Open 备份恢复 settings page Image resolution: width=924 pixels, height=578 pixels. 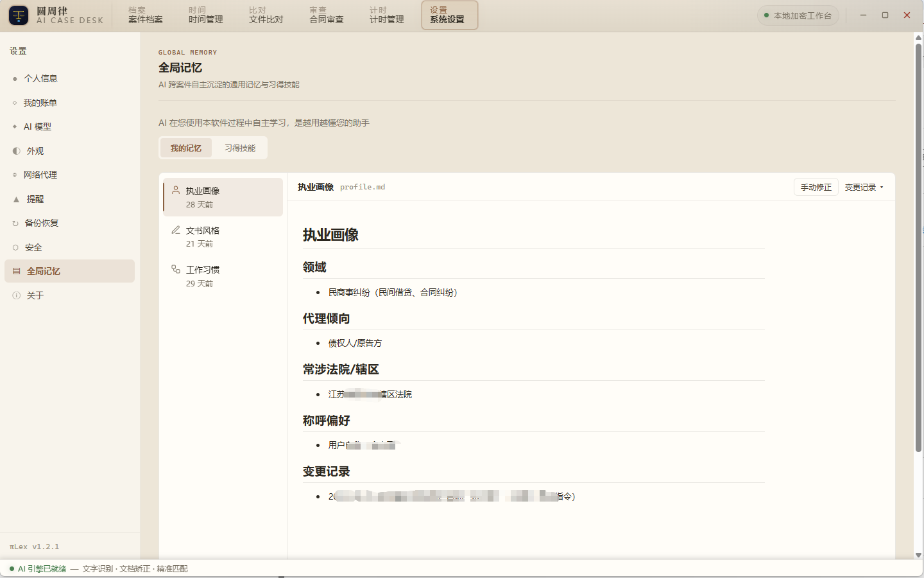(x=69, y=223)
